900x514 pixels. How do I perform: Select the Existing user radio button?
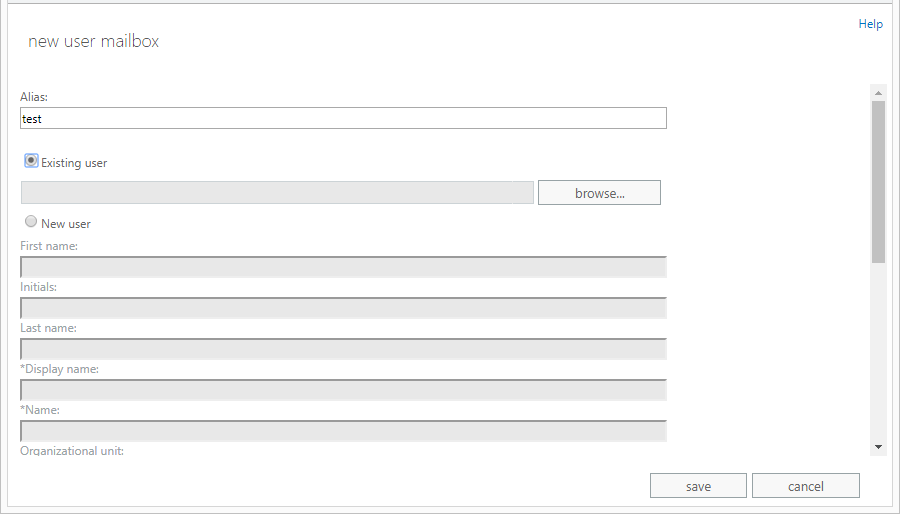tap(31, 161)
